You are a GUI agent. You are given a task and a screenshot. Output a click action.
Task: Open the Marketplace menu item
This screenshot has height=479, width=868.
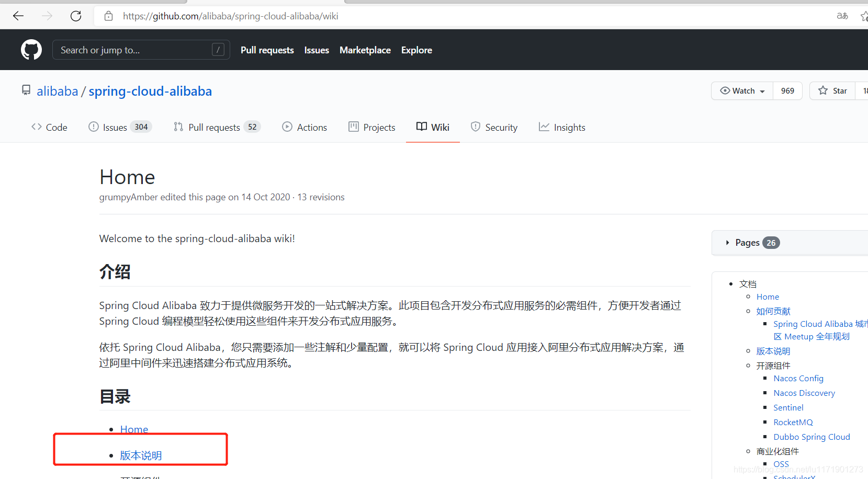(365, 50)
